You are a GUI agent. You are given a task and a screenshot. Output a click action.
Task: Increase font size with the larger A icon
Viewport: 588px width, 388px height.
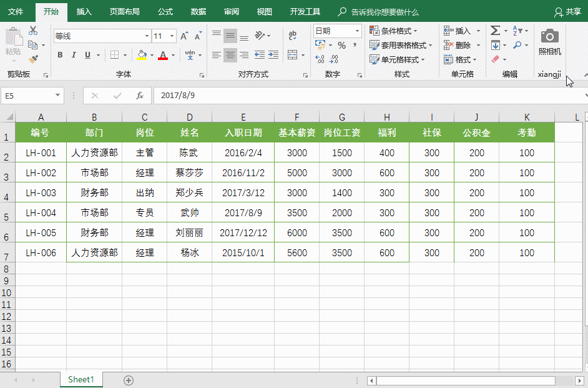coord(184,36)
